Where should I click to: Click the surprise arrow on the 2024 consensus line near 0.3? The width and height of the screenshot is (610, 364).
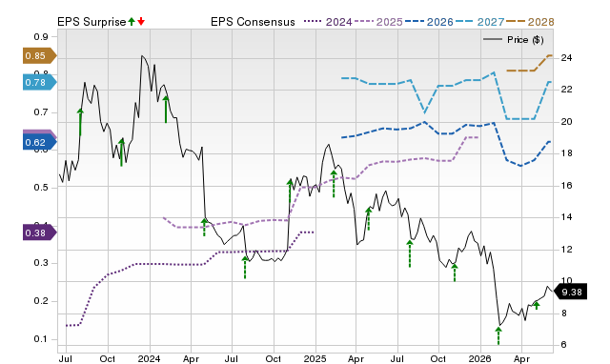tap(245, 268)
